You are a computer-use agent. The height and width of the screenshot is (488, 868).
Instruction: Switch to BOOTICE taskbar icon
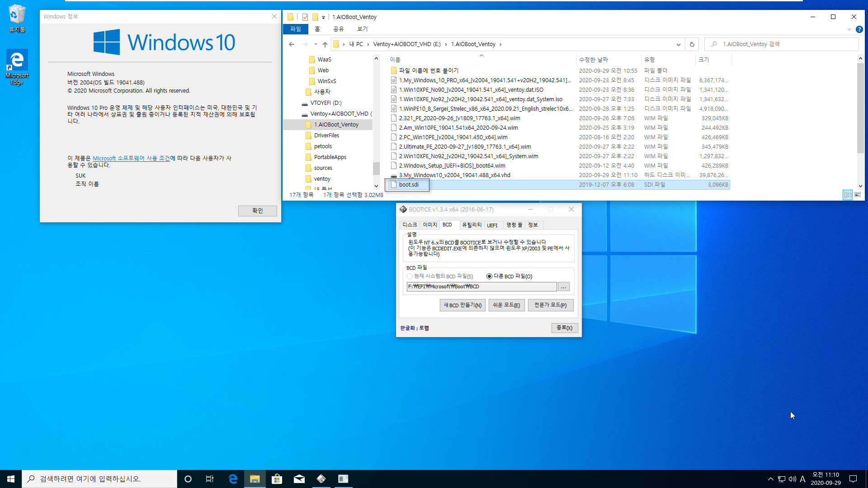(x=321, y=479)
